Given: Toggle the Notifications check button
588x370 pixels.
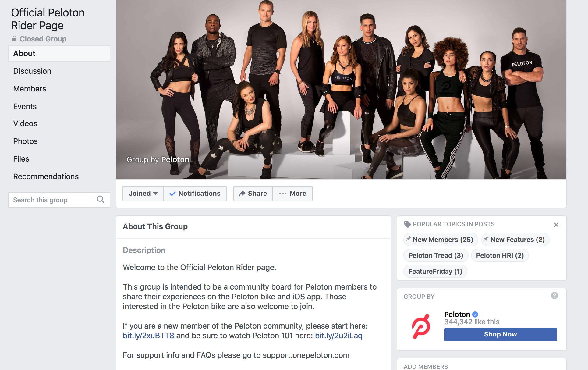Looking at the screenshot, I should click(x=195, y=194).
